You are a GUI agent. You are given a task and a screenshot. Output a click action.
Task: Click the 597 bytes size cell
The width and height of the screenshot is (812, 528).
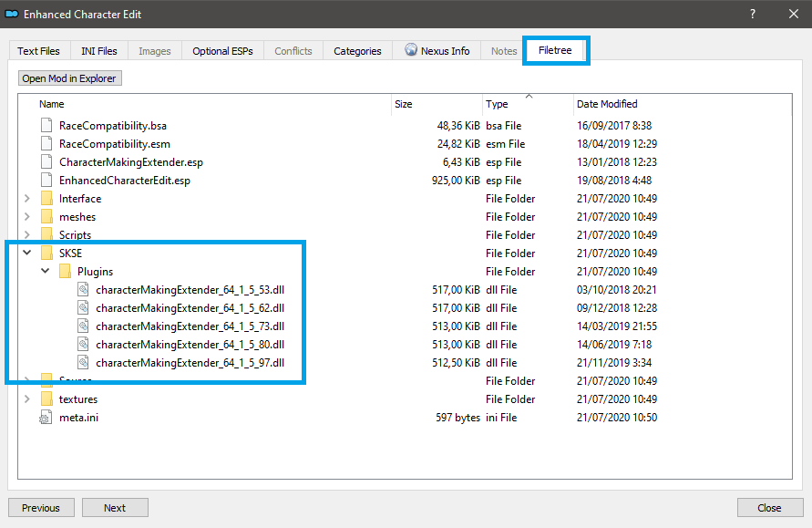(x=457, y=418)
